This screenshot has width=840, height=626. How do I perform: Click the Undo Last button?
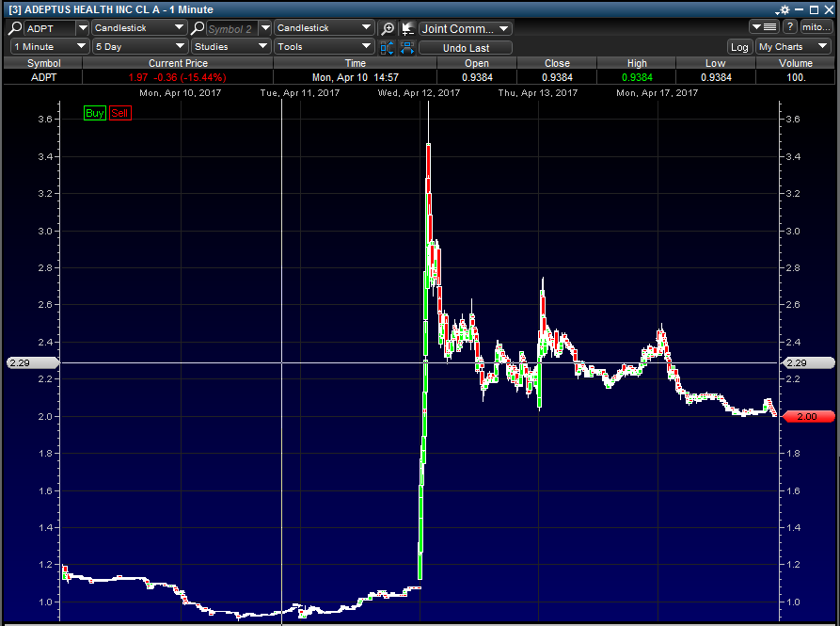point(465,48)
